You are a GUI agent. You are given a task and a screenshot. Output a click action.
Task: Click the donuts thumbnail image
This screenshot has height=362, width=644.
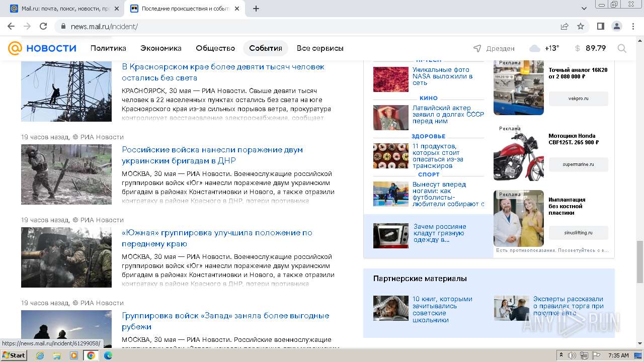(x=391, y=156)
